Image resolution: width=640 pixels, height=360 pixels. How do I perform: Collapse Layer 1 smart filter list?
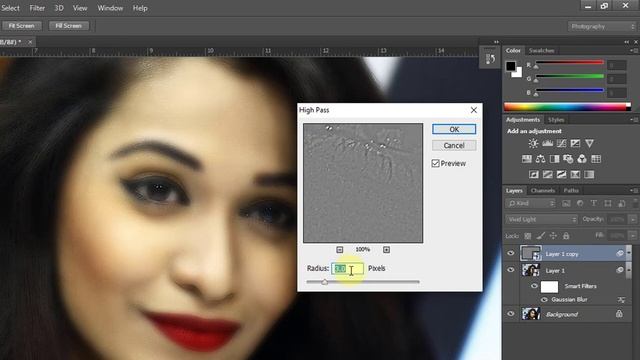[x=629, y=270]
